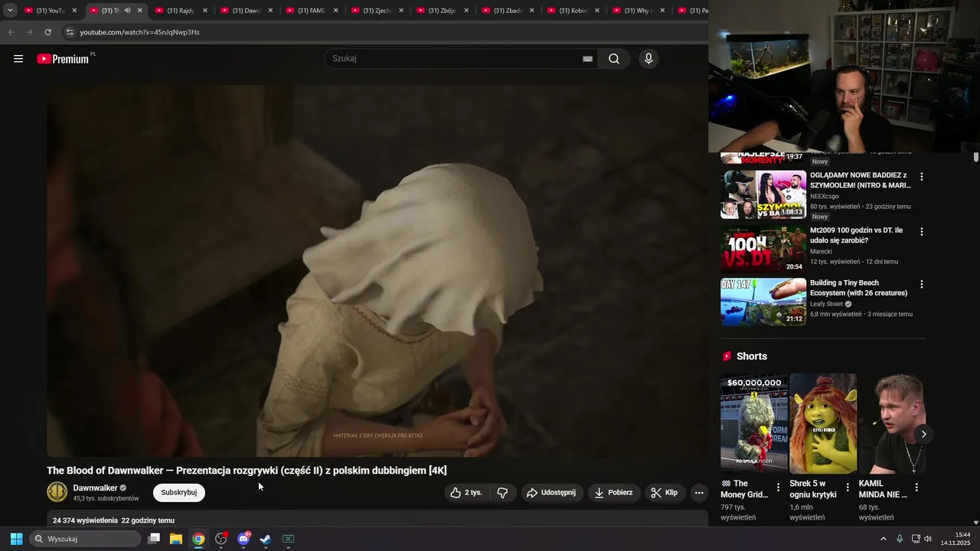This screenshot has height=551, width=980.
Task: Show hidden system tray icons chevron
Action: tap(883, 539)
